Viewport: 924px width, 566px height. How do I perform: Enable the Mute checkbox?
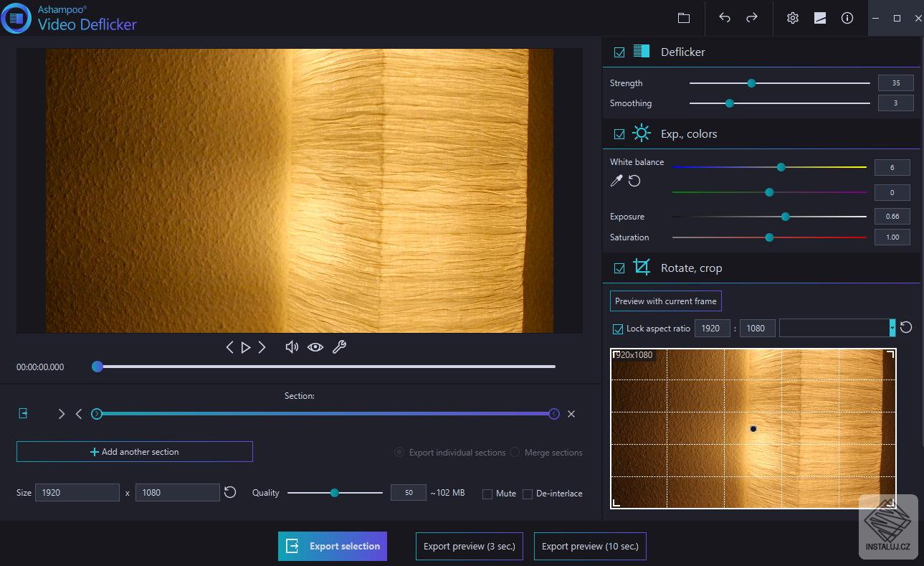[487, 494]
